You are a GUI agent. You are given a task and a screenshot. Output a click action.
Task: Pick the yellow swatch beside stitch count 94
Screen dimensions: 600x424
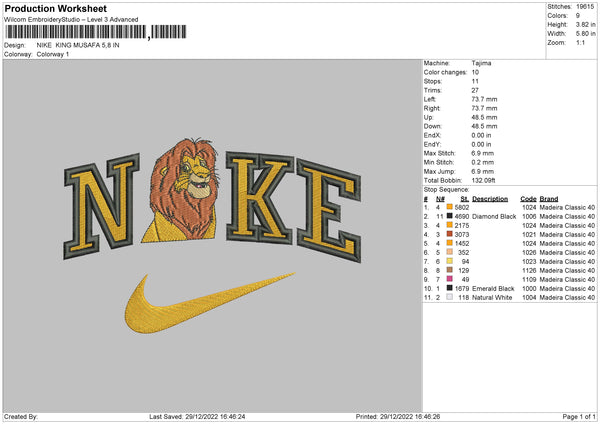(450, 261)
